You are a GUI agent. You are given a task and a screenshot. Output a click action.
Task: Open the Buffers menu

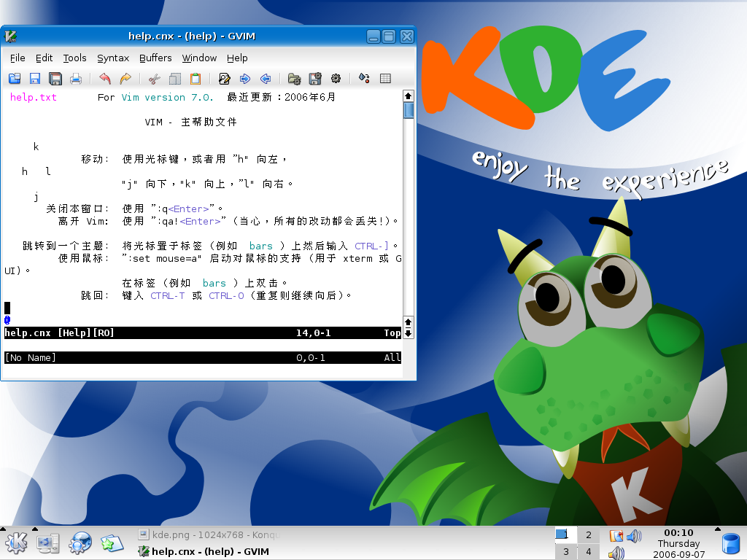(155, 58)
